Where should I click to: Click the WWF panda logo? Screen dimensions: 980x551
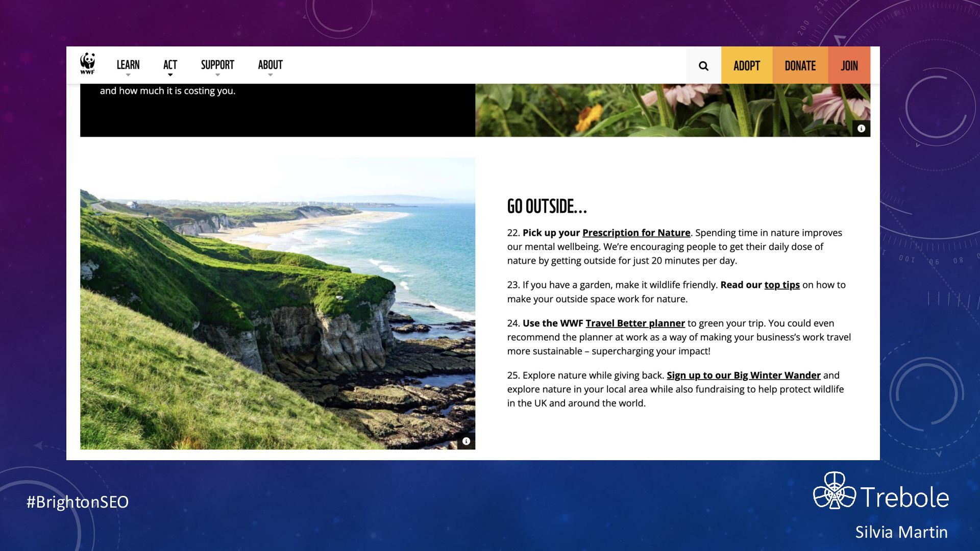click(87, 64)
